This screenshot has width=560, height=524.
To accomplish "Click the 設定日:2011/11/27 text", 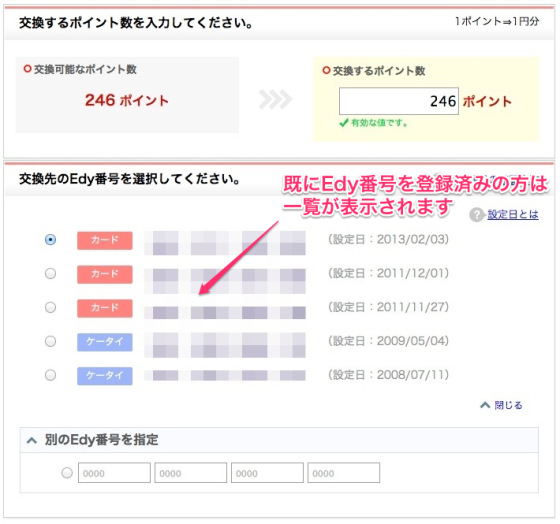I will pos(389,307).
